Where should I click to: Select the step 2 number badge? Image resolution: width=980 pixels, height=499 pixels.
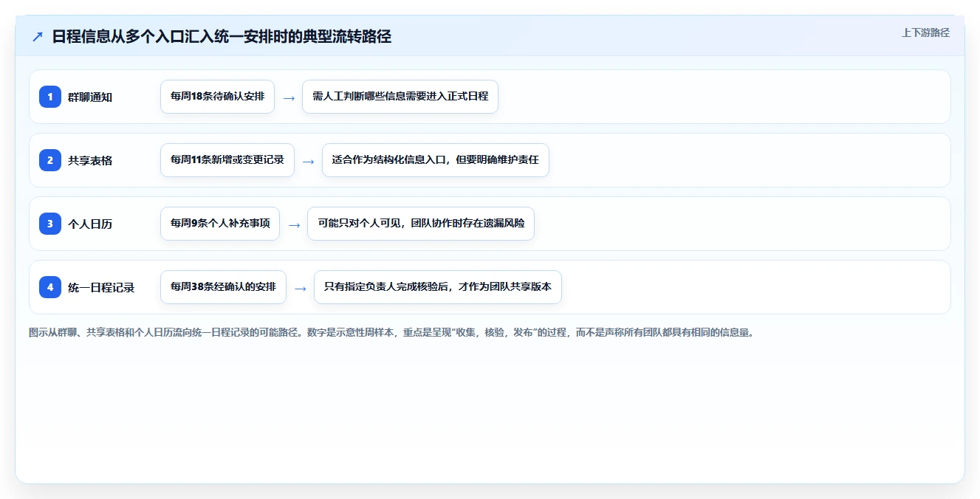pyautogui.click(x=50, y=160)
